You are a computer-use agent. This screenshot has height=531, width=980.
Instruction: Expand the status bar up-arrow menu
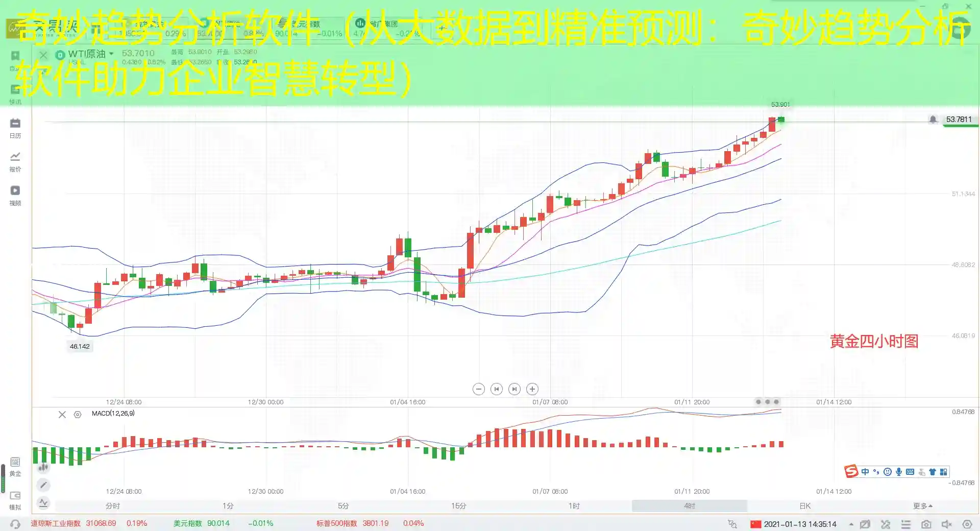(x=851, y=524)
